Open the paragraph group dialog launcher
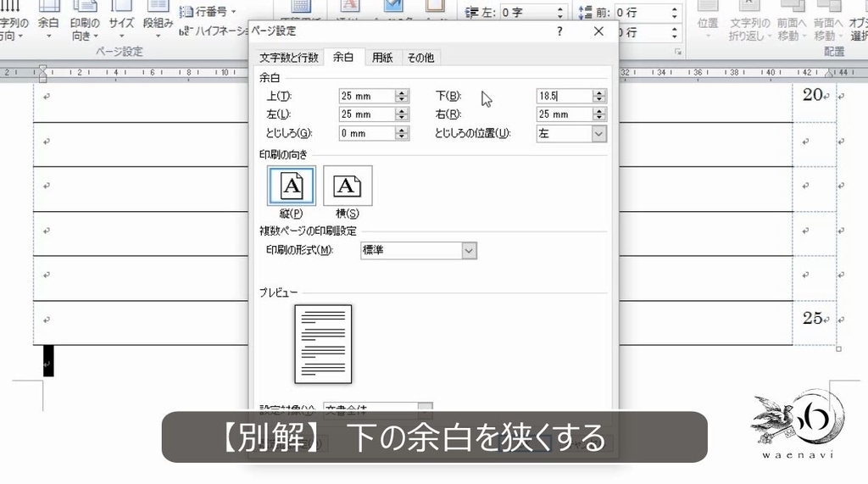 [x=677, y=52]
